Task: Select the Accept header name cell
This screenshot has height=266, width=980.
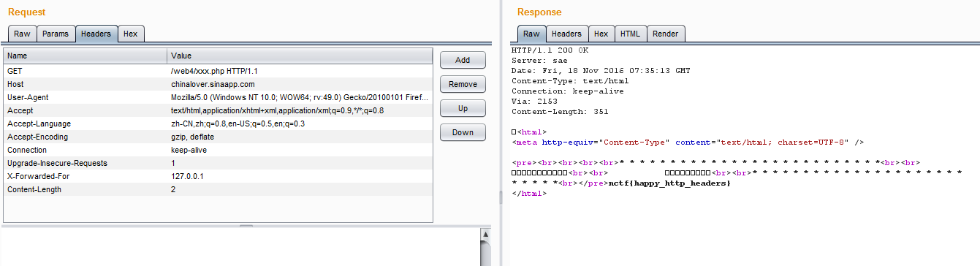Action: click(x=86, y=110)
